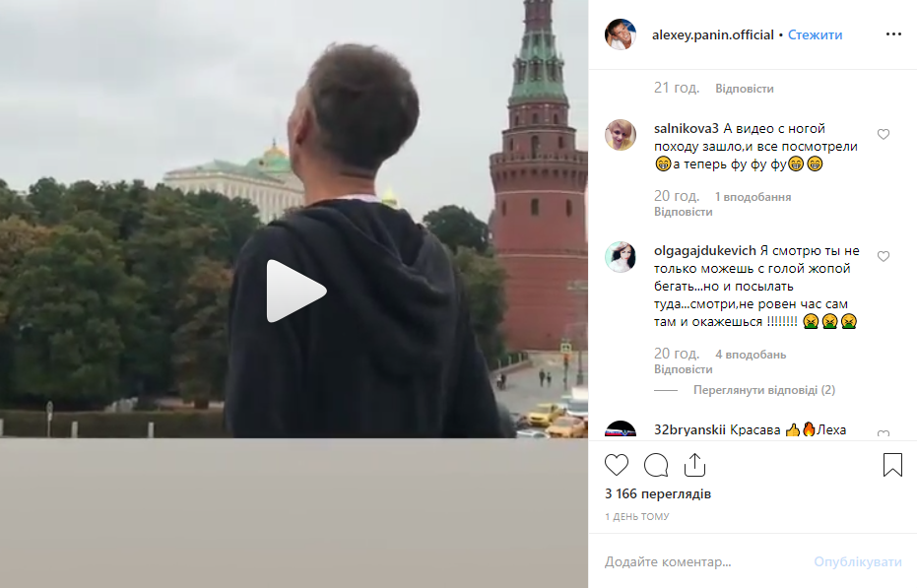Expand Переглянути відповіді (2) replies
This screenshot has height=588, width=917.
tap(763, 390)
